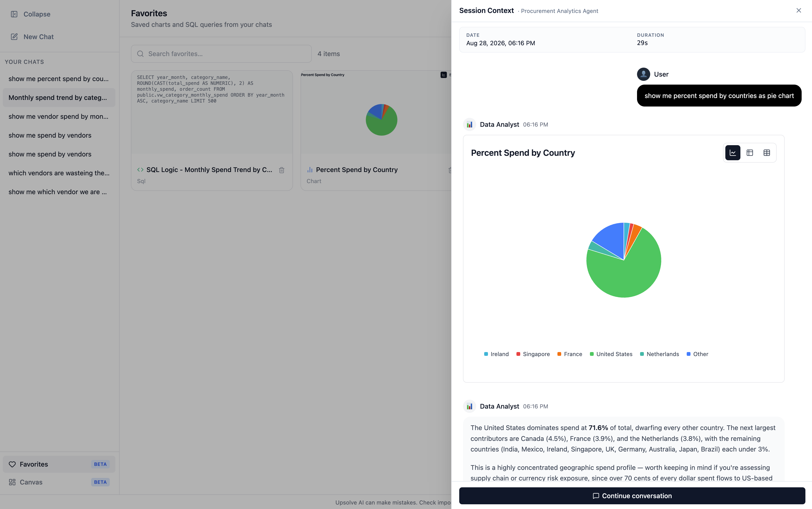Toggle Ireland legend entry in pie chart
This screenshot has height=509, width=812.
pyautogui.click(x=496, y=354)
